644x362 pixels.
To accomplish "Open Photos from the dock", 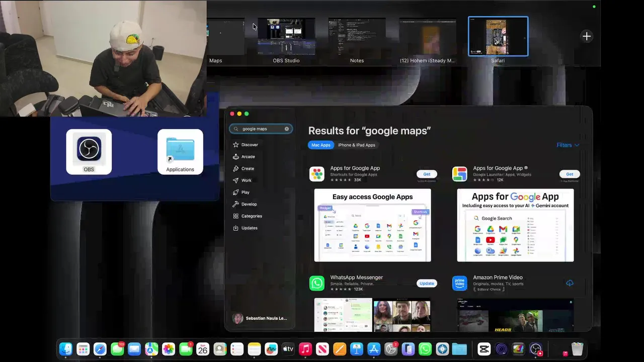I will click(169, 349).
